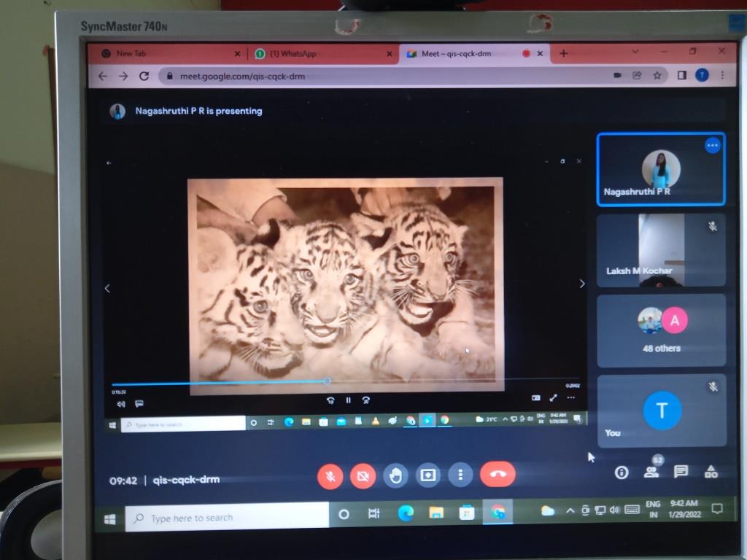The image size is (747, 560).
Task: Skip forward in the presented video
Action: (366, 400)
